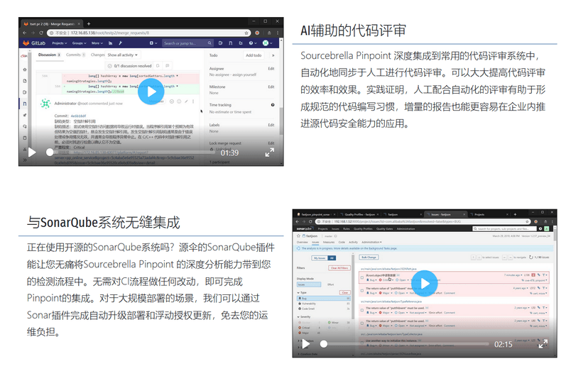Select 'All' issues toggle in SonarQube
Screen dimensions: 588x371
click(332, 258)
